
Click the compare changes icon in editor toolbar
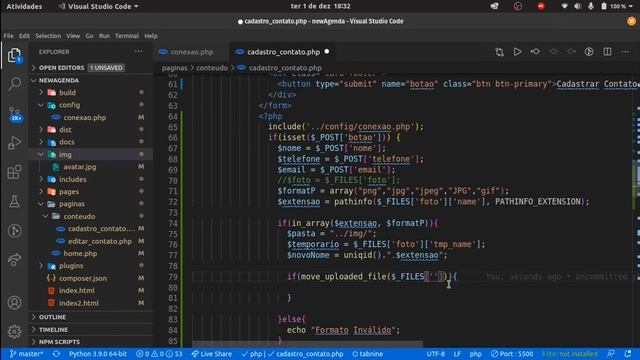[x=499, y=52]
